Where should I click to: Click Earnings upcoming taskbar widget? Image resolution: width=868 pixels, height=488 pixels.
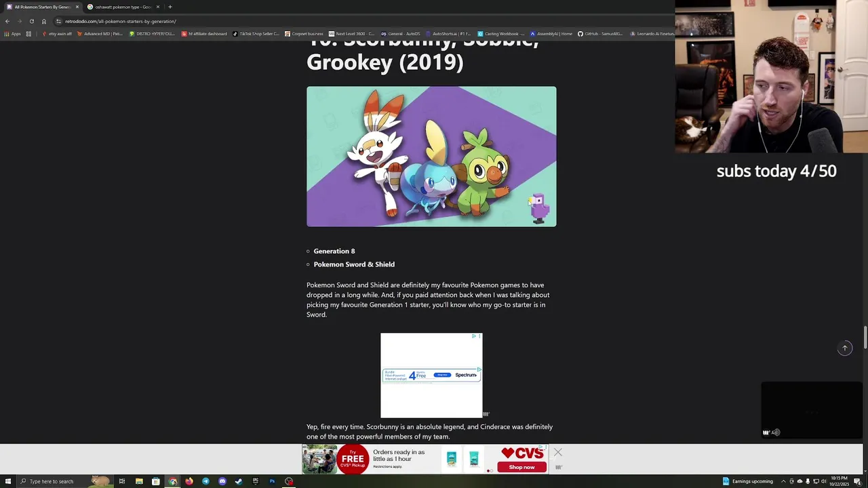pos(747,481)
